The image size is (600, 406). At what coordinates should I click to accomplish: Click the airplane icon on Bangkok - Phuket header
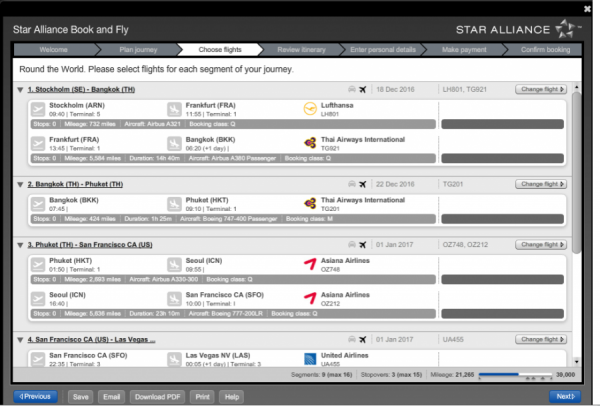pos(363,184)
